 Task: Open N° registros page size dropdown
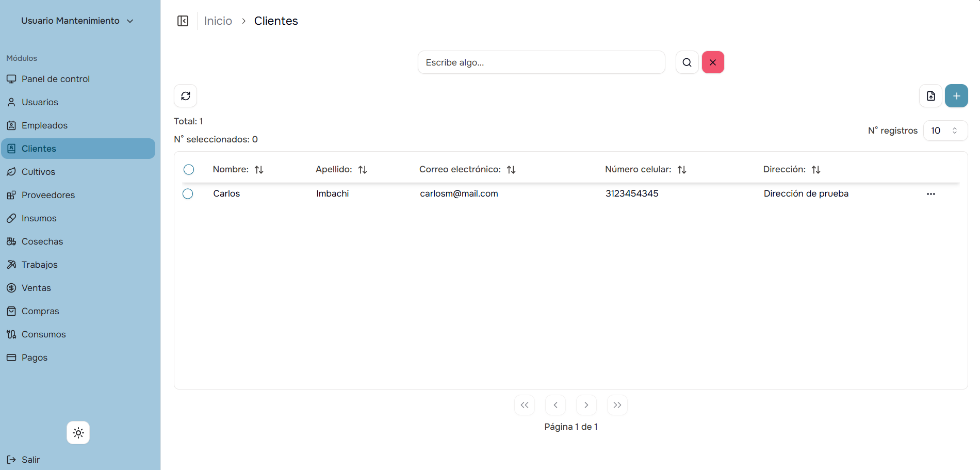click(x=945, y=131)
